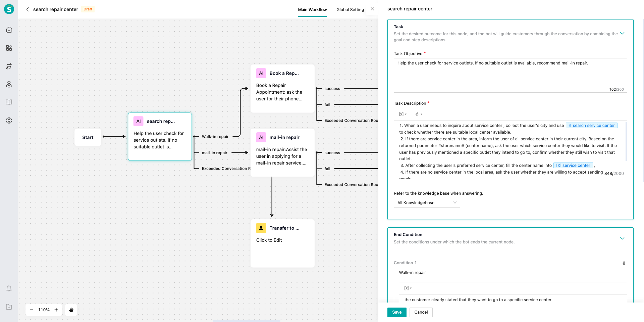Open the apps grid icon in sidebar
This screenshot has width=644, height=322.
9,48
